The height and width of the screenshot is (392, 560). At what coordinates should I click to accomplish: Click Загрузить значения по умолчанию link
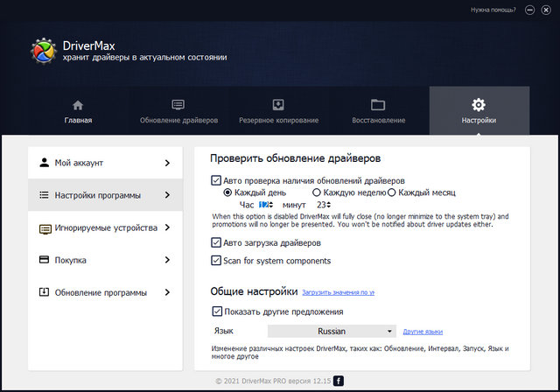pyautogui.click(x=338, y=292)
